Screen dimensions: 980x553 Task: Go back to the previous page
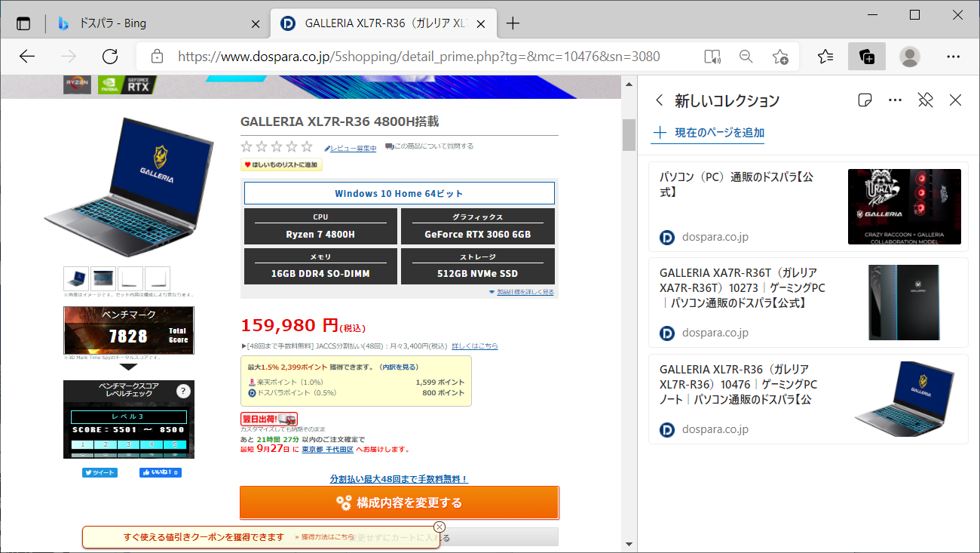27,57
